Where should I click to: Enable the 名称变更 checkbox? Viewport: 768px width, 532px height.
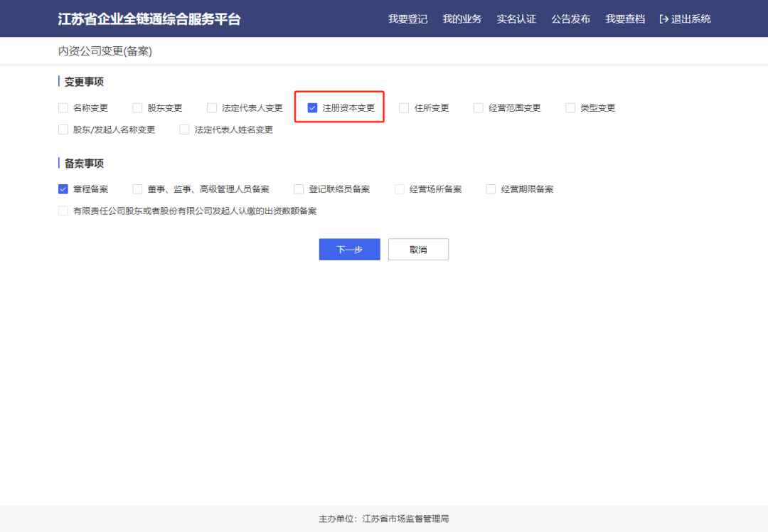pos(63,107)
